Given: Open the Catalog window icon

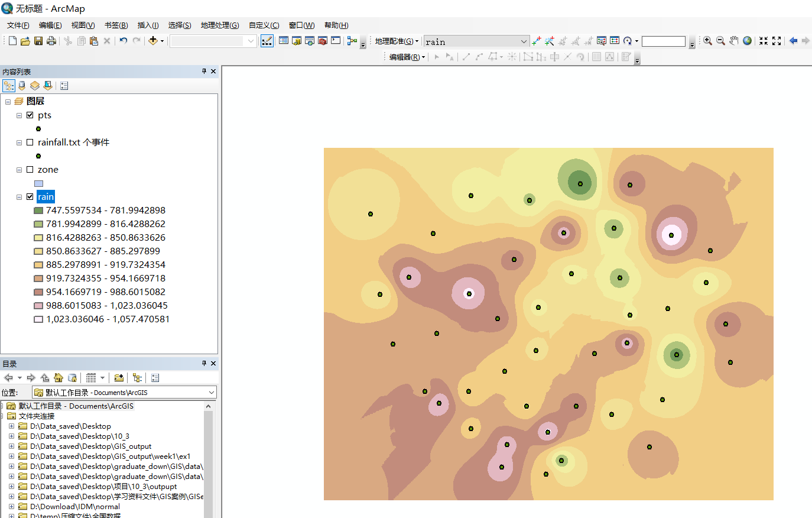Looking at the screenshot, I should coord(297,41).
